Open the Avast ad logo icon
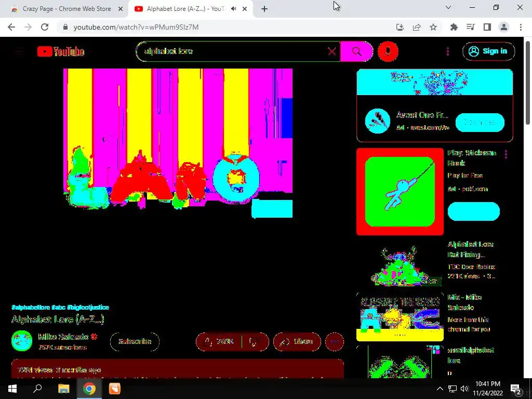Screen dimensions: 532x399 (x=378, y=121)
